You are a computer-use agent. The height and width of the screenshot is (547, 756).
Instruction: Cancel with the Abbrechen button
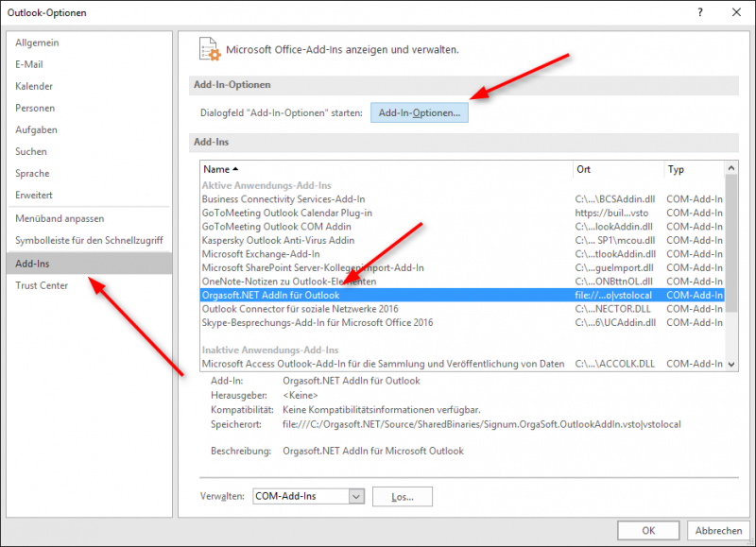click(x=718, y=530)
